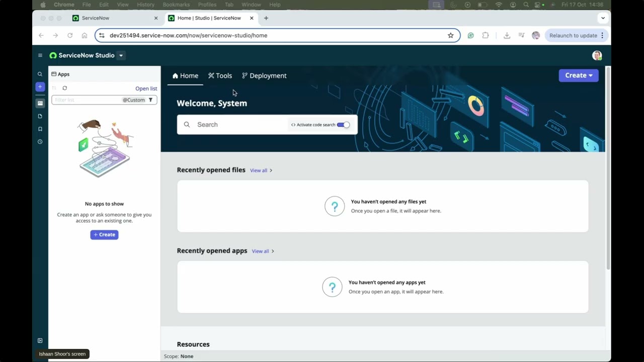Open the hamburger navigation menu
This screenshot has width=644, height=362.
[x=40, y=55]
